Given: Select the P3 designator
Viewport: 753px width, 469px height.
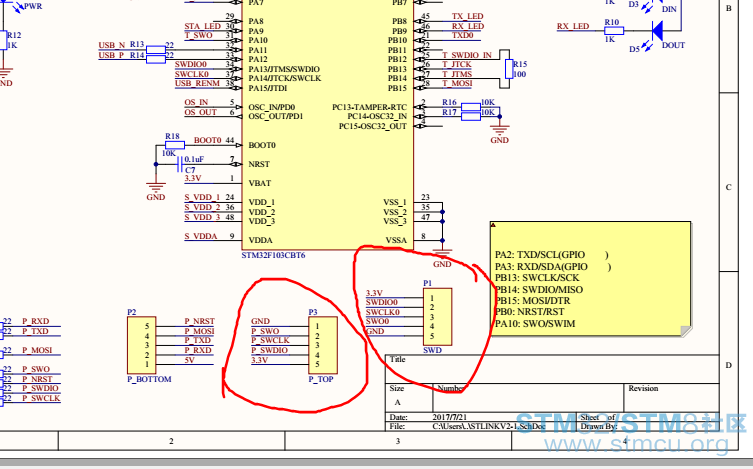Looking at the screenshot, I should pos(313,312).
